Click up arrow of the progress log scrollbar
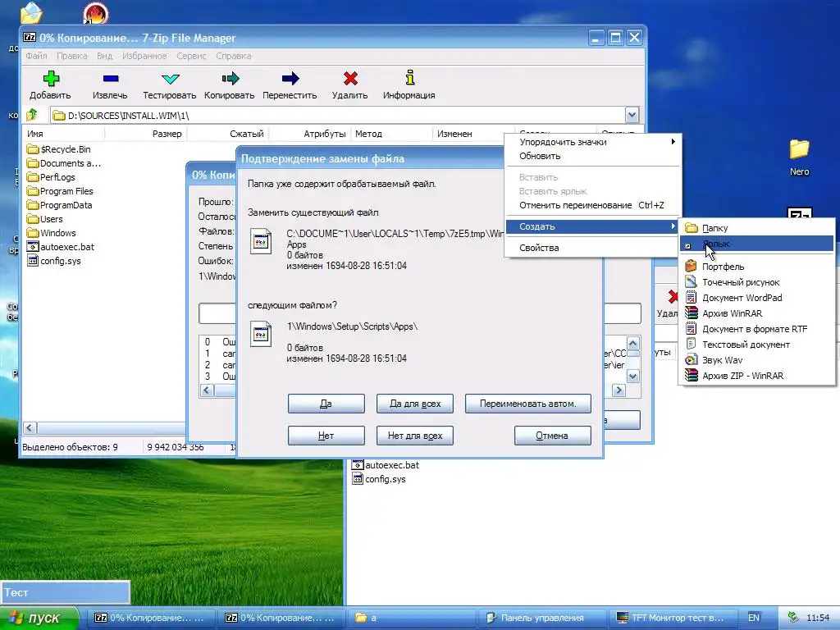Viewport: 840px width, 630px height. coord(632,343)
